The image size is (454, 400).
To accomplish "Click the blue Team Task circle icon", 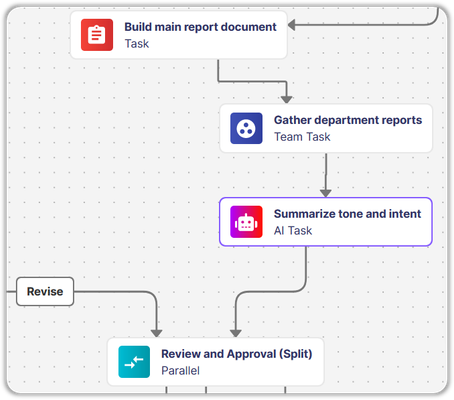I will point(246,128).
